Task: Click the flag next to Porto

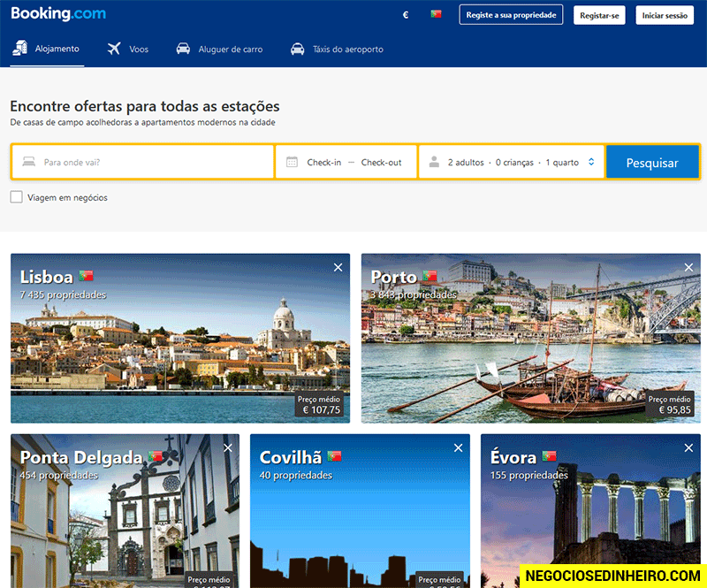Action: (x=430, y=275)
